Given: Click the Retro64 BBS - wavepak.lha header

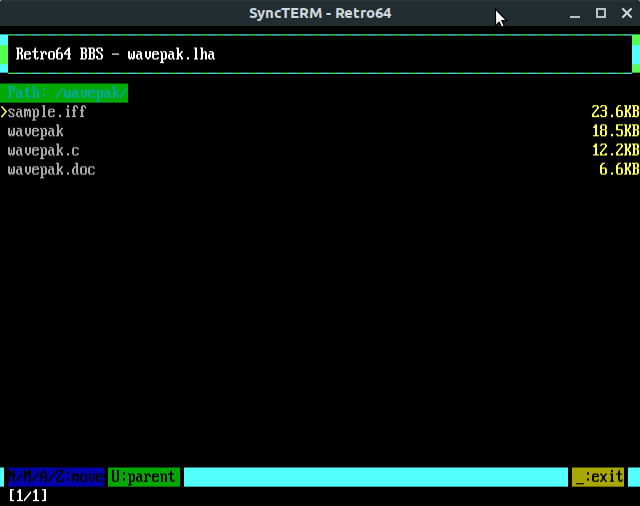Looking at the screenshot, I should 115,54.
